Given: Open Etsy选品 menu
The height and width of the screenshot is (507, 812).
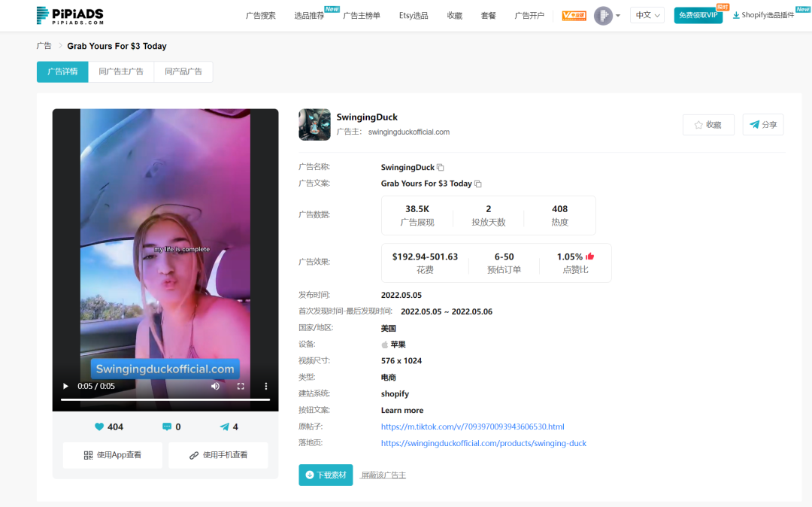Looking at the screenshot, I should (x=414, y=16).
